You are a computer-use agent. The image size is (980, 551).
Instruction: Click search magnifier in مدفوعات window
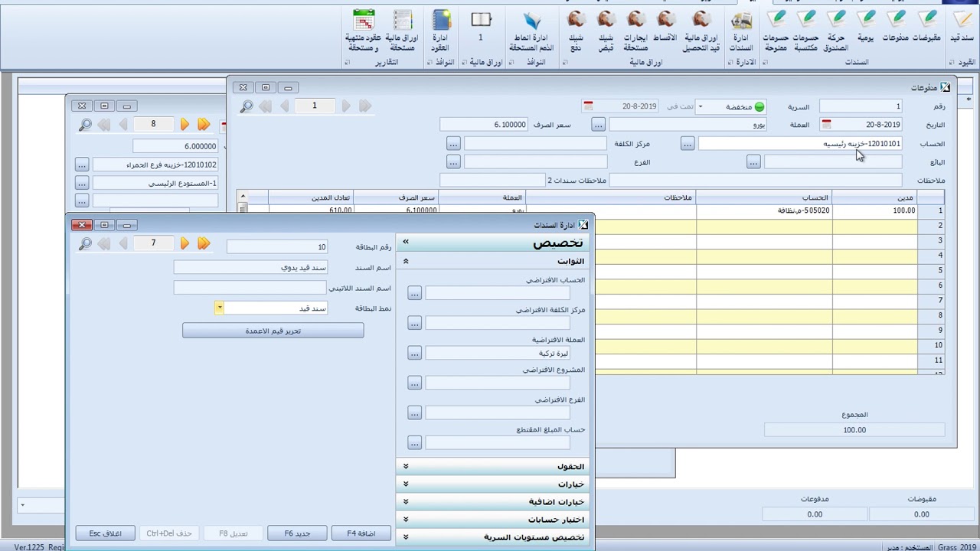[x=247, y=106]
